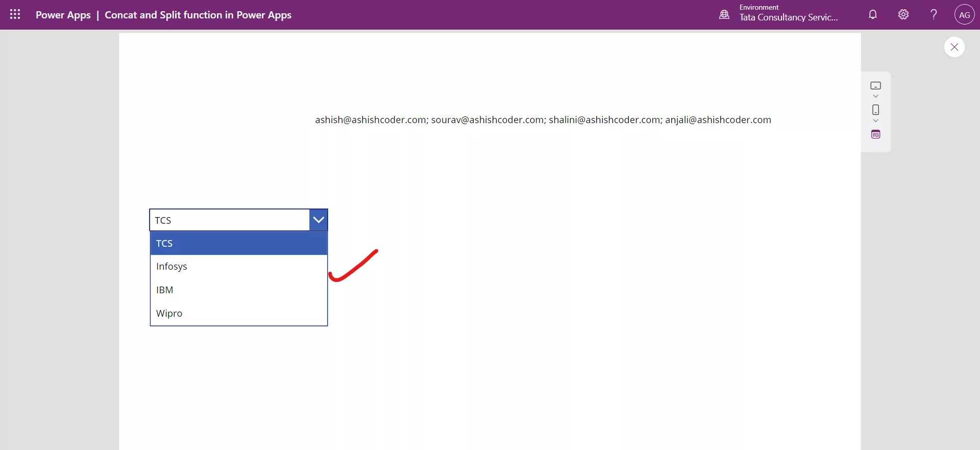Viewport: 980px width, 450px height.
Task: Select the tablet device preview icon
Action: 876,85
